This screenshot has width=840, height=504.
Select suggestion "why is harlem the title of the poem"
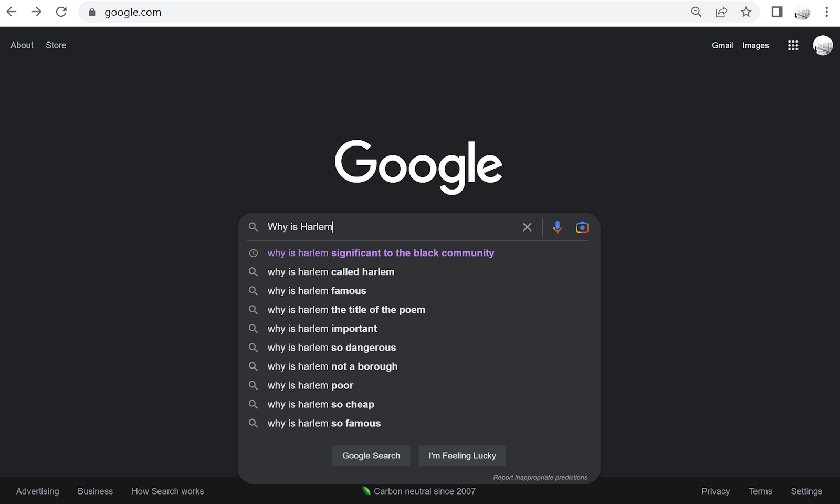coord(419,310)
